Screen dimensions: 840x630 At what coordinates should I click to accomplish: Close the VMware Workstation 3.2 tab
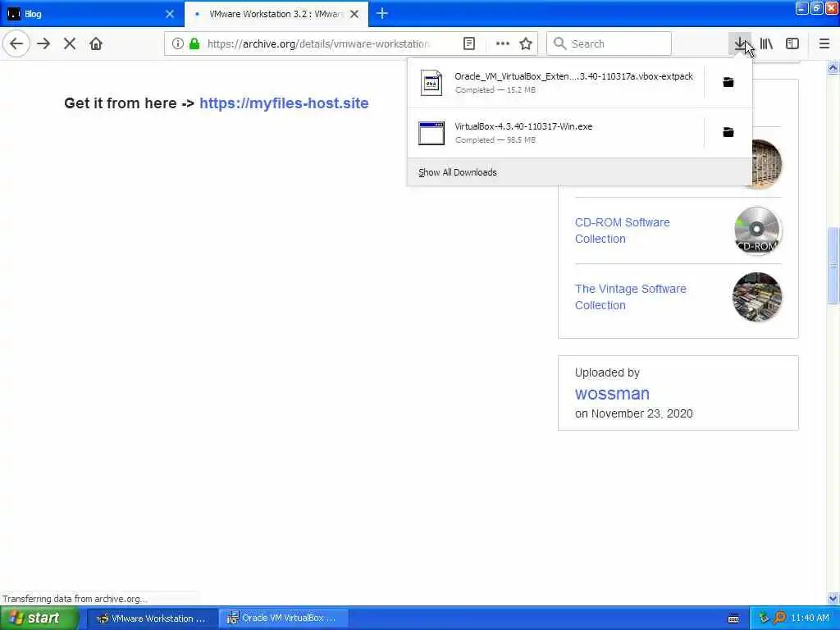(354, 14)
